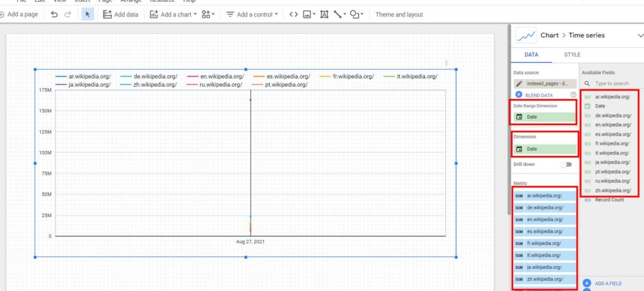Open community visualizations and components menu

click(208, 14)
